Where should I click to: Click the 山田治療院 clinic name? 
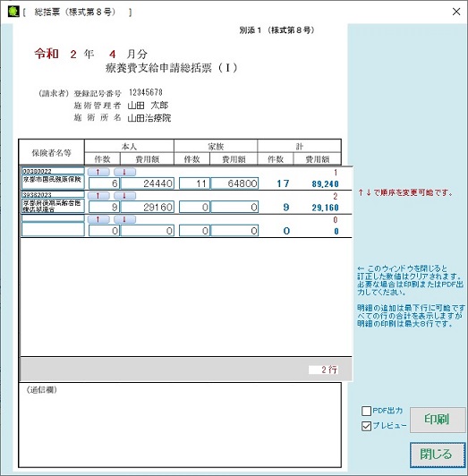(149, 118)
